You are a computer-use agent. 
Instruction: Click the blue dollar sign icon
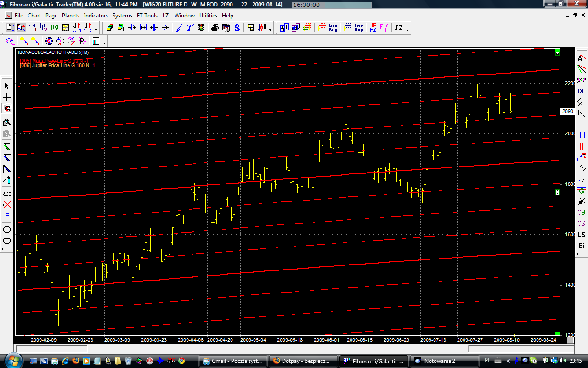pyautogui.click(x=237, y=28)
